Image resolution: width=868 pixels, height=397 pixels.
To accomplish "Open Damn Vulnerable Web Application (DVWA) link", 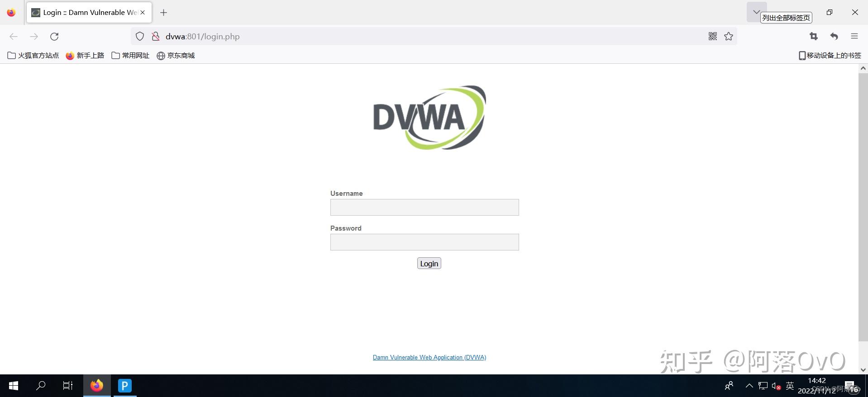I will click(x=429, y=358).
